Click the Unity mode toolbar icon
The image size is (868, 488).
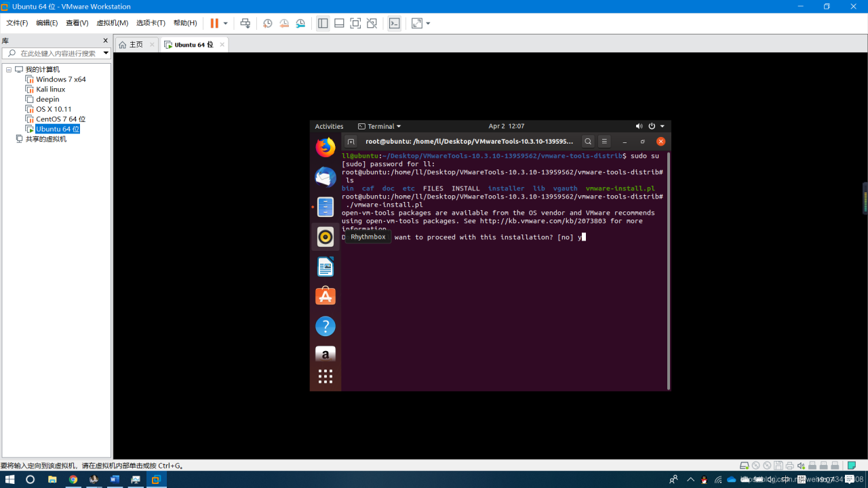[x=372, y=23]
